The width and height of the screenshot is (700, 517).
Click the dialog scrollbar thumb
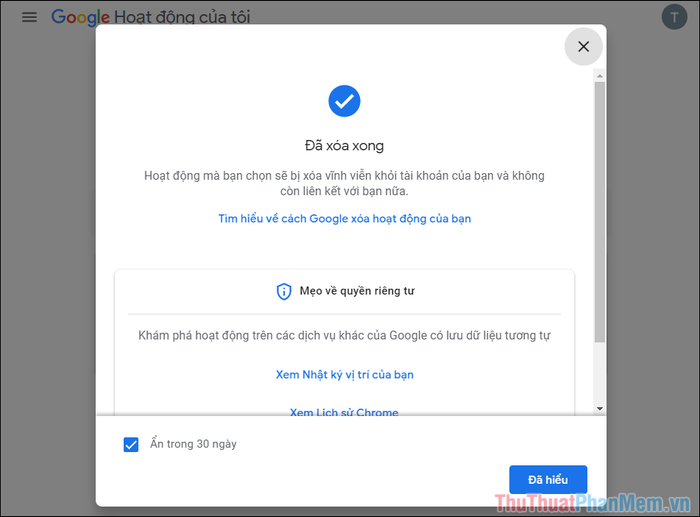pos(600,212)
